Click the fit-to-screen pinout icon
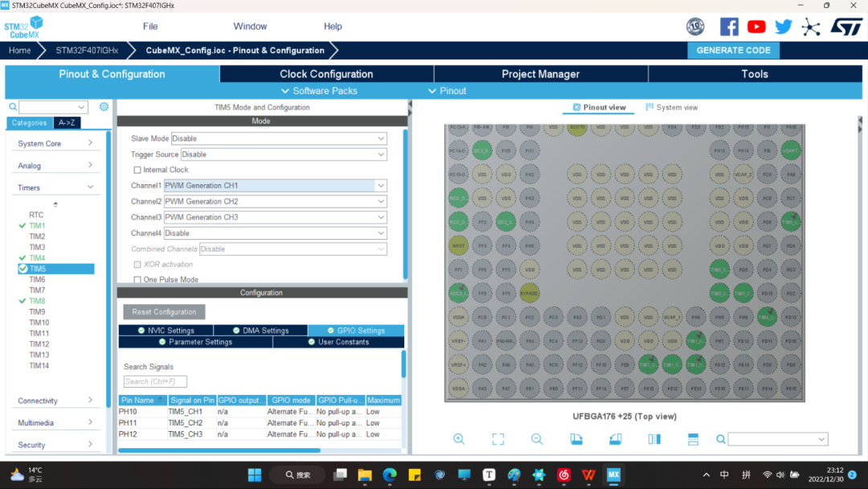This screenshot has height=489, width=868. click(498, 439)
